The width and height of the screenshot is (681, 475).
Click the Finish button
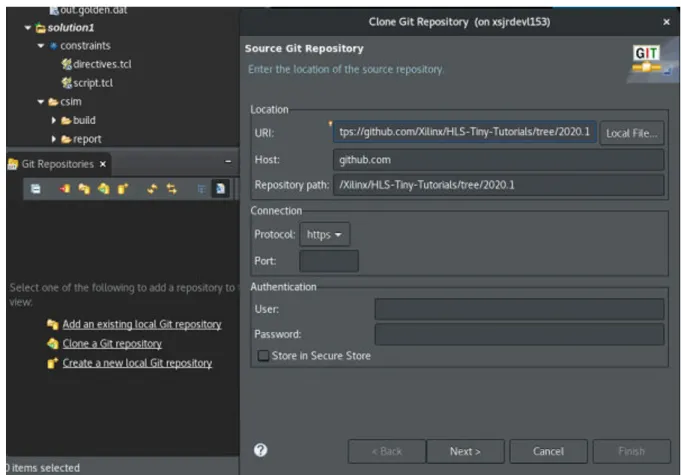coord(631,452)
